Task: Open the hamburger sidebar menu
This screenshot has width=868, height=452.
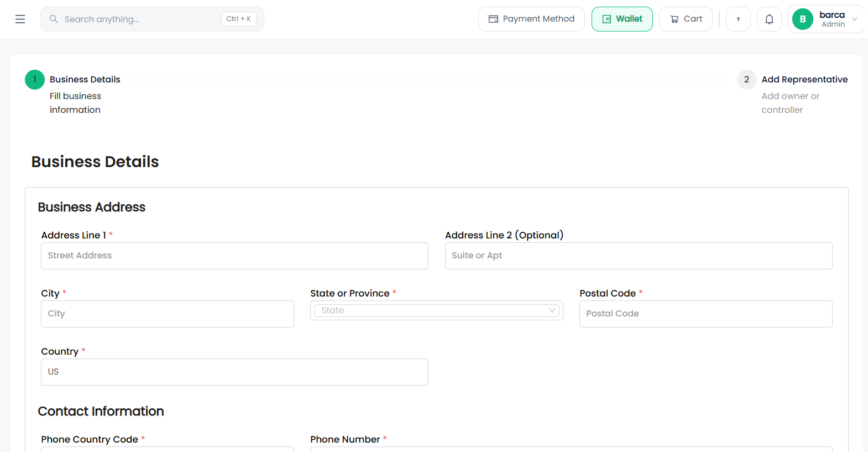Action: tap(20, 19)
